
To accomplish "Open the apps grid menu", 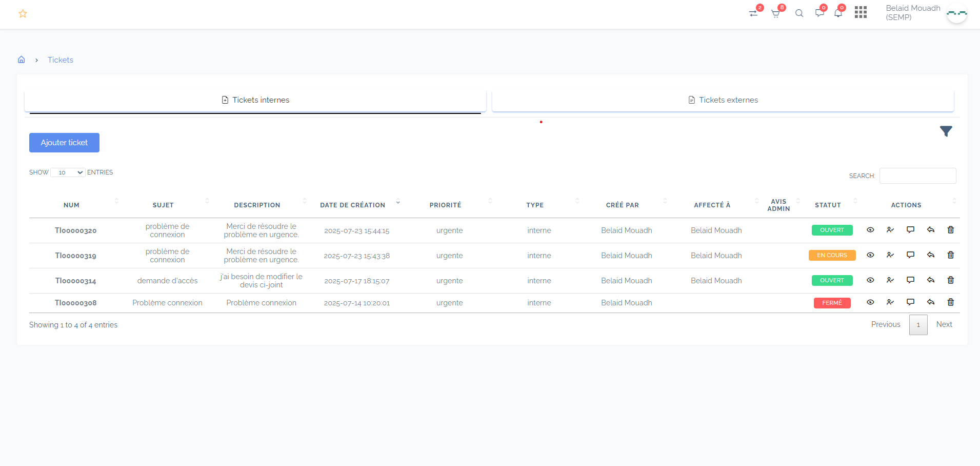I will pyautogui.click(x=861, y=12).
